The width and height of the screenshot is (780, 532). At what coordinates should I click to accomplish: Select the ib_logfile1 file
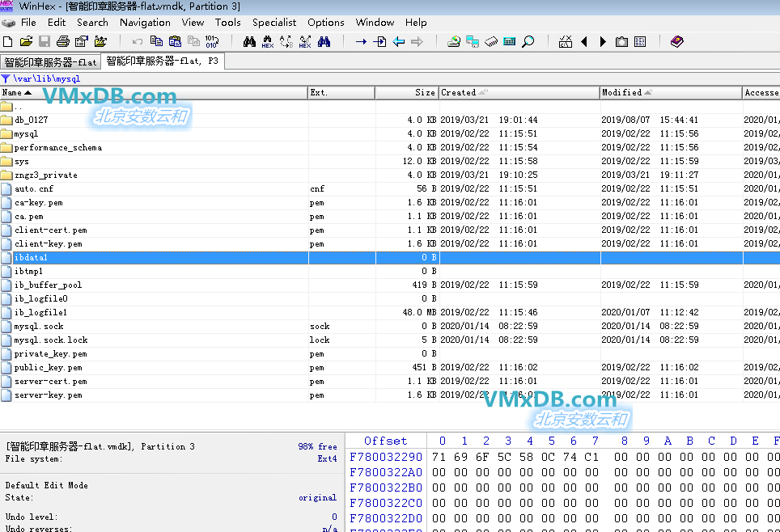click(x=40, y=312)
